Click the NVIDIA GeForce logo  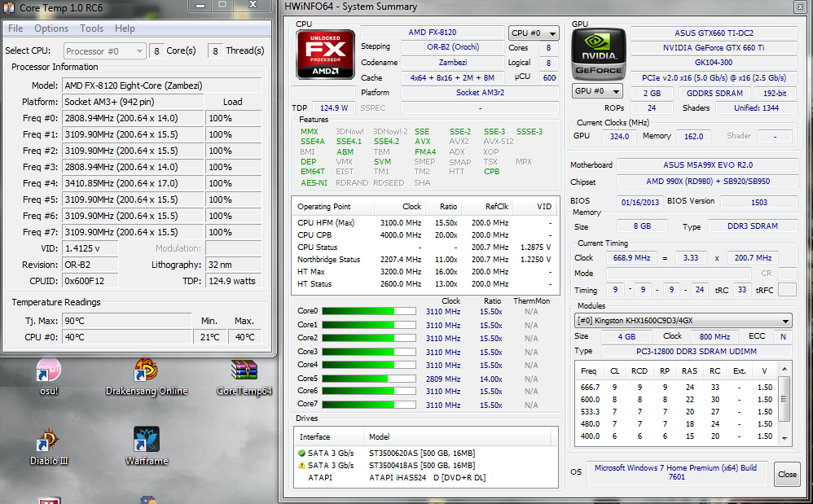tap(598, 54)
